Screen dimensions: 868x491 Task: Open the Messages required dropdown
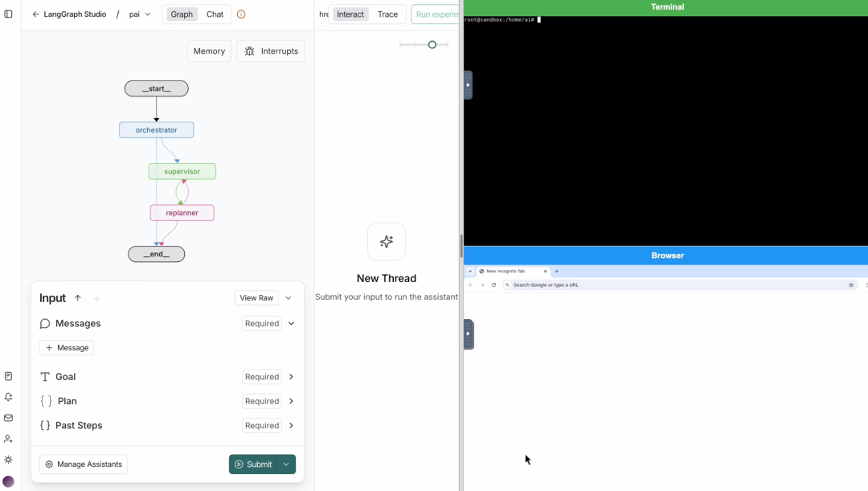click(291, 323)
